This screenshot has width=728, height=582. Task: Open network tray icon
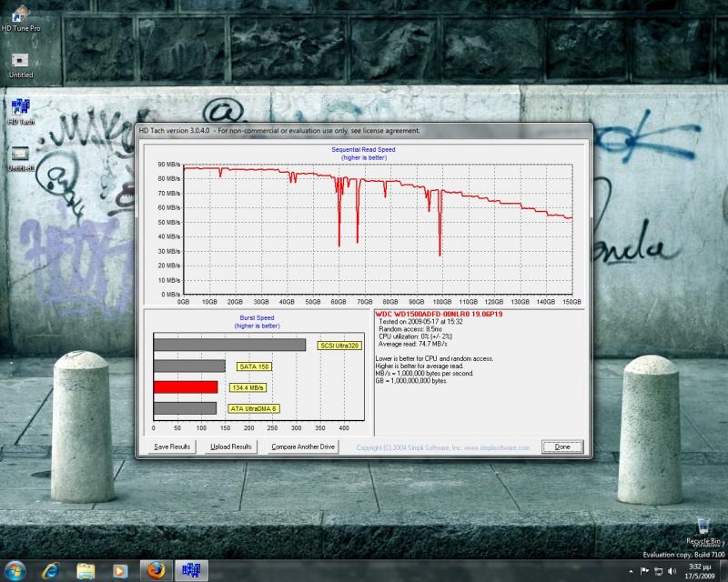658,571
